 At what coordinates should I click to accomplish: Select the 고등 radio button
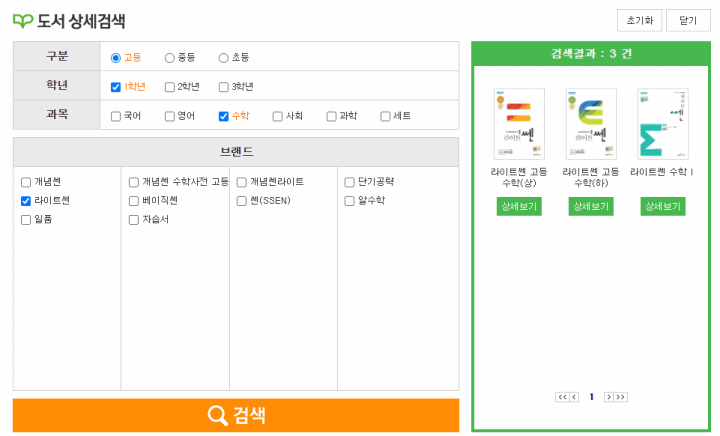click(x=116, y=58)
